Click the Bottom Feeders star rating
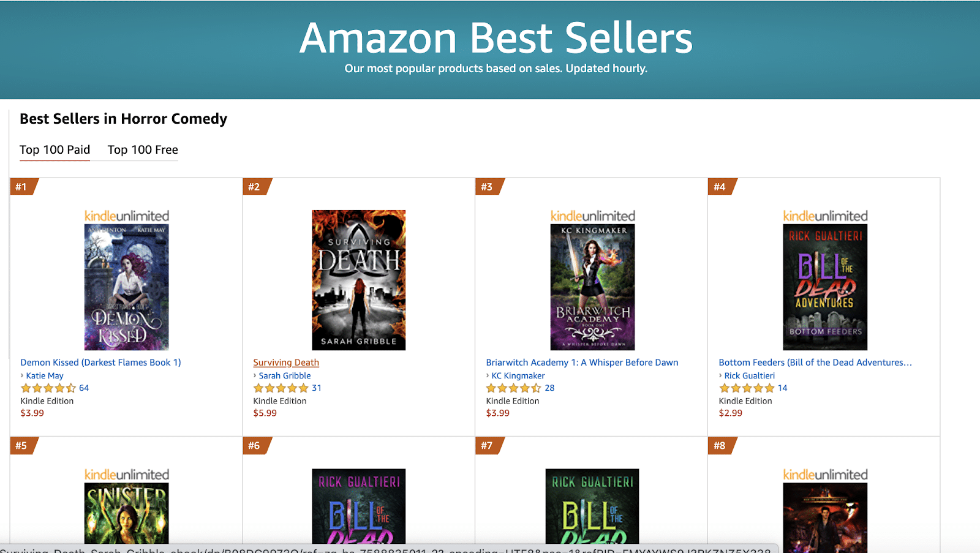Image resolution: width=980 pixels, height=553 pixels. coord(747,388)
